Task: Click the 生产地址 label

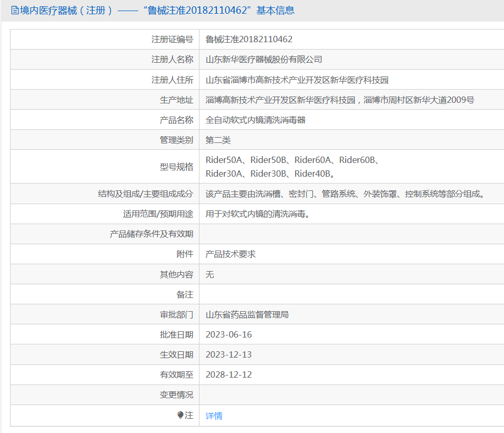Action: [x=176, y=100]
